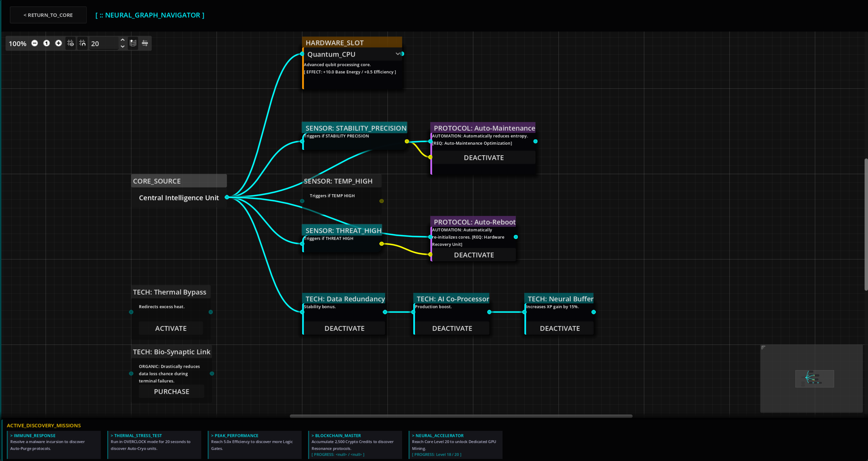Activate TECH: Thermal Bypass
868x461 pixels.
click(x=171, y=328)
